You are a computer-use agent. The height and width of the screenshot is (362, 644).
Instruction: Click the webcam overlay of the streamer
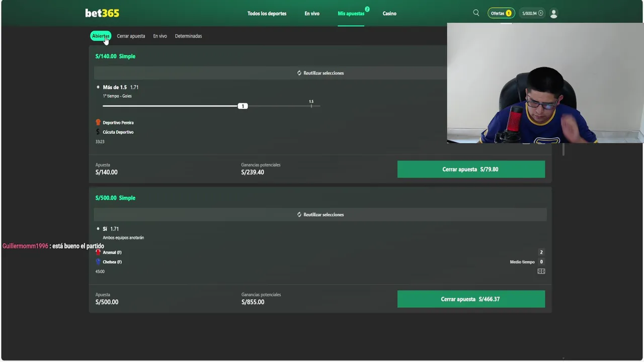click(x=545, y=83)
